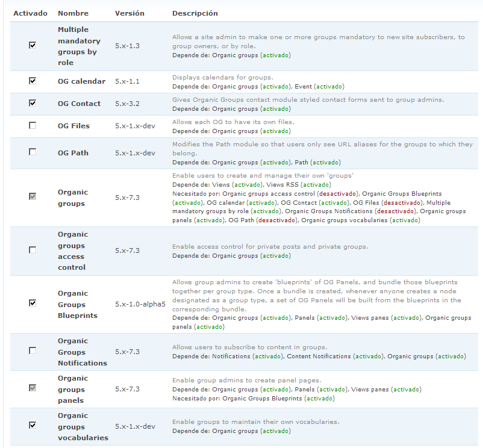Enable Organic groups access control checkbox

point(33,250)
